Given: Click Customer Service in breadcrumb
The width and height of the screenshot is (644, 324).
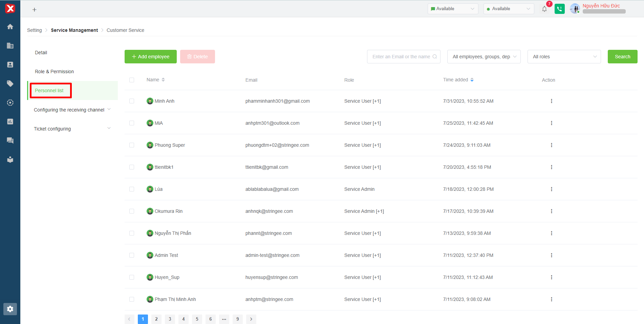Looking at the screenshot, I should pos(125,30).
